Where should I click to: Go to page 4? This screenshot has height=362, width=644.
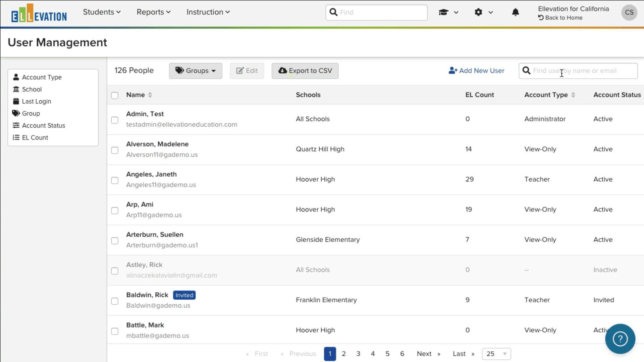(x=373, y=354)
